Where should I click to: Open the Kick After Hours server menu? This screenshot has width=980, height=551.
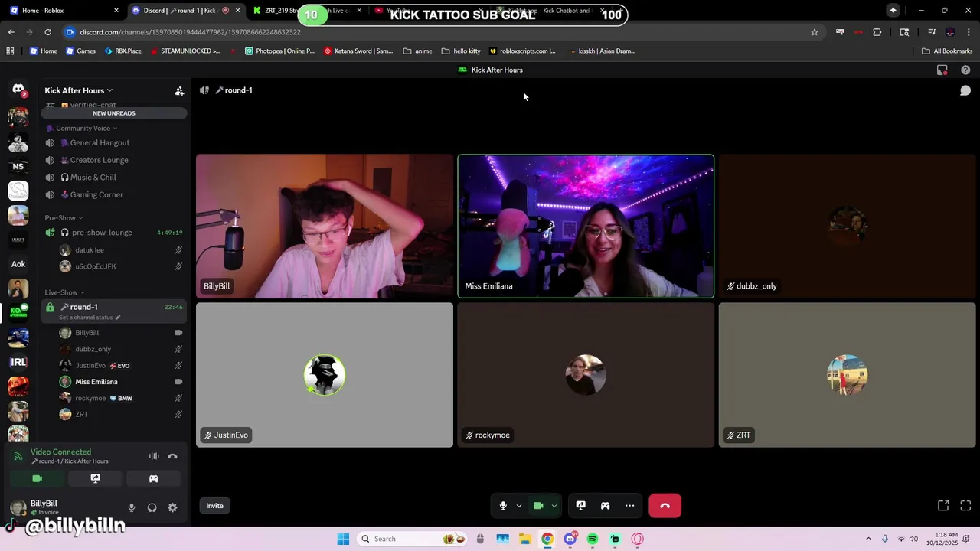(x=79, y=90)
